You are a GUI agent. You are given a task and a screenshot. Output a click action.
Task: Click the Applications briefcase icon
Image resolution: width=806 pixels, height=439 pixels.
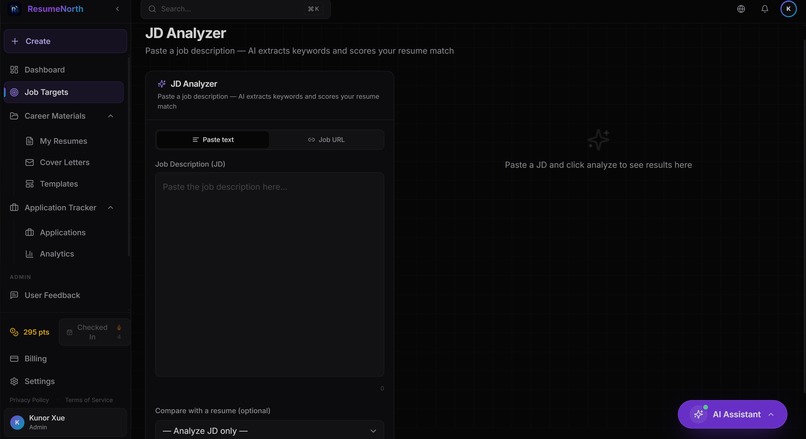pyautogui.click(x=29, y=232)
